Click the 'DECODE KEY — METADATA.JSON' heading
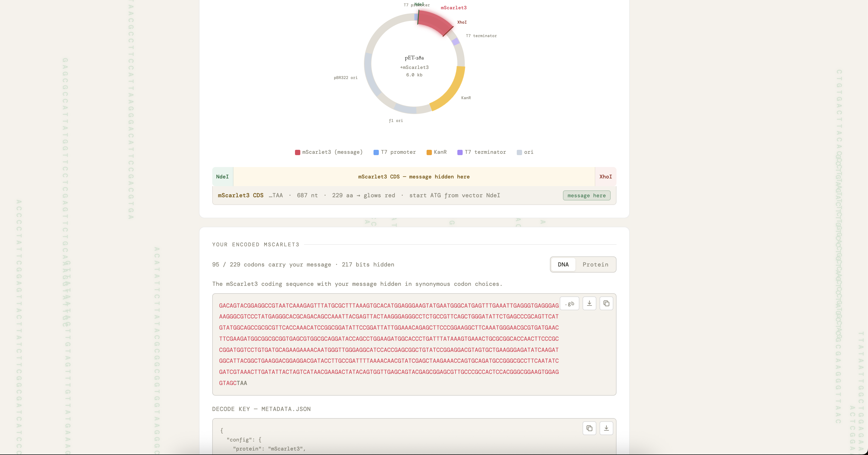The width and height of the screenshot is (868, 455). tap(262, 409)
